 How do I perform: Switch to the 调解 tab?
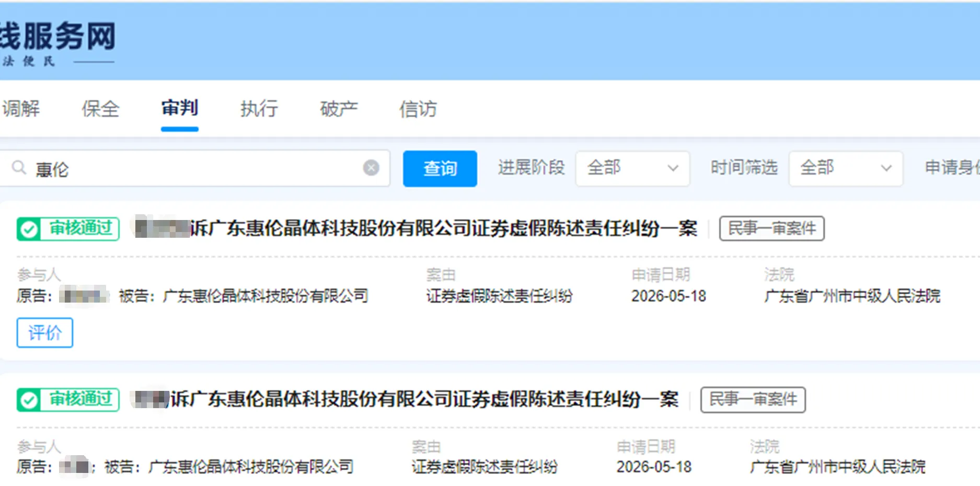point(21,109)
